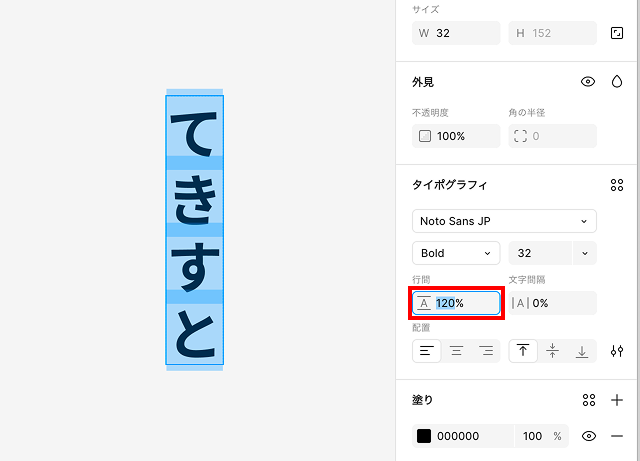Image resolution: width=640 pixels, height=461 pixels.
Task: Click the aspect ratio lock icon beside size
Action: click(617, 33)
